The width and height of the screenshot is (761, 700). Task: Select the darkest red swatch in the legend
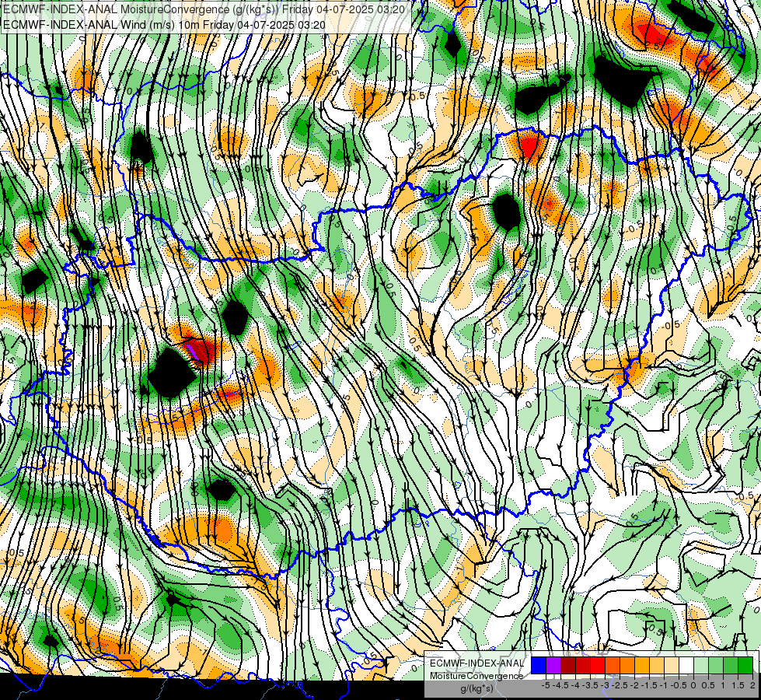(x=568, y=666)
